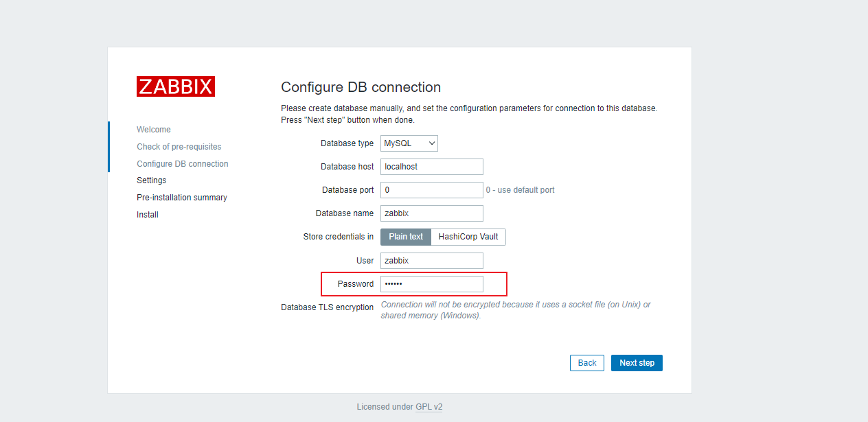This screenshot has width=868, height=422.
Task: Click the Database type label
Action: click(x=347, y=143)
